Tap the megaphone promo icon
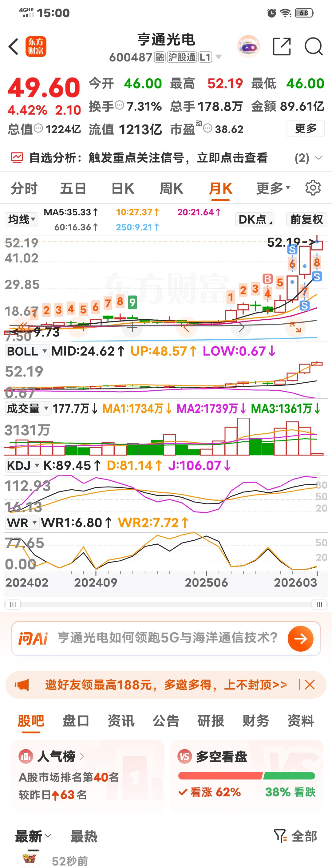The width and height of the screenshot is (332, 868). [x=22, y=685]
